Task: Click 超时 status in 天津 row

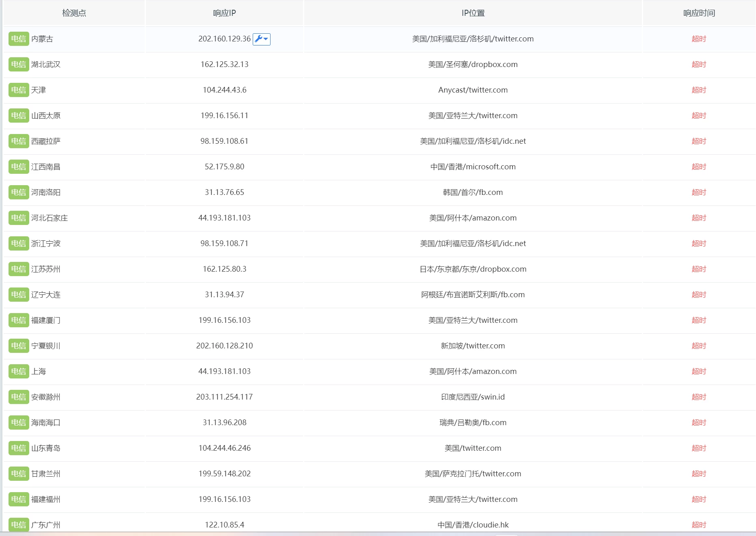Action: click(699, 90)
